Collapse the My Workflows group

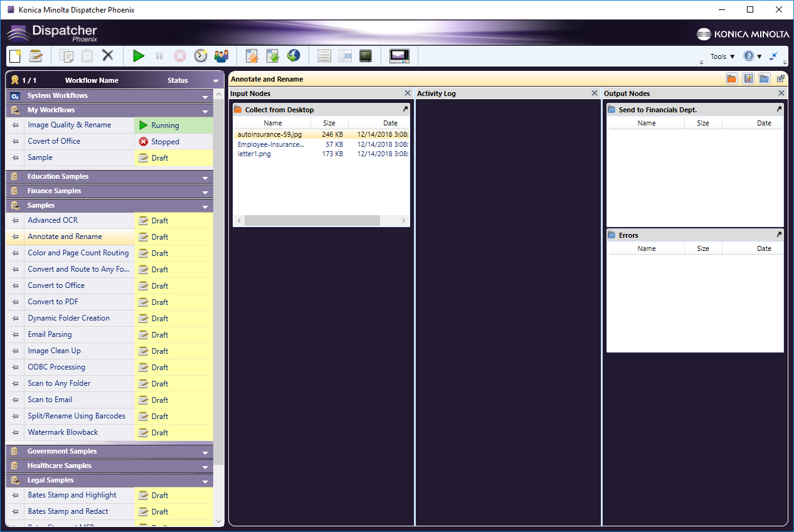[205, 111]
